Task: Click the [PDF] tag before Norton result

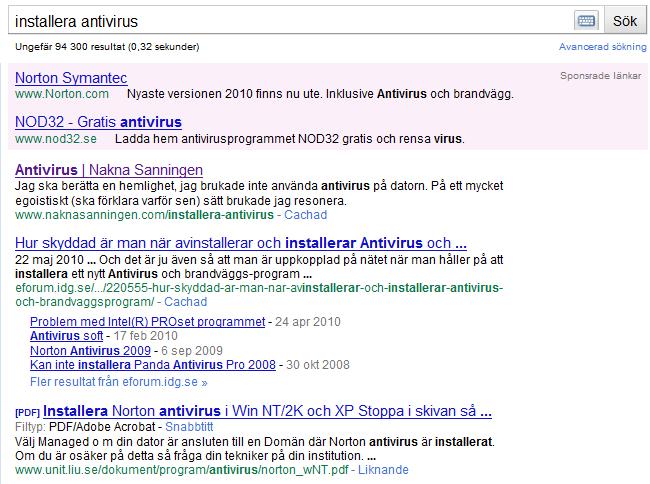Action: click(x=27, y=412)
